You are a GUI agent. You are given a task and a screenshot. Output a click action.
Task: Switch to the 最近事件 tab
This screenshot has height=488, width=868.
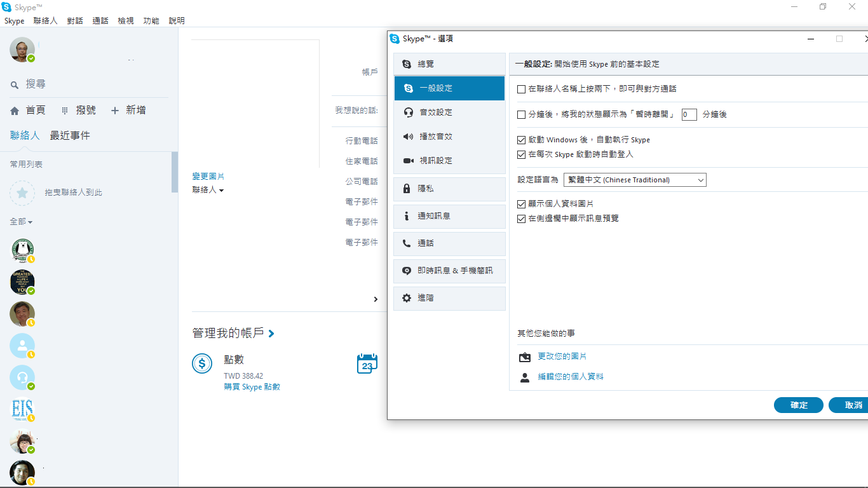click(x=70, y=135)
